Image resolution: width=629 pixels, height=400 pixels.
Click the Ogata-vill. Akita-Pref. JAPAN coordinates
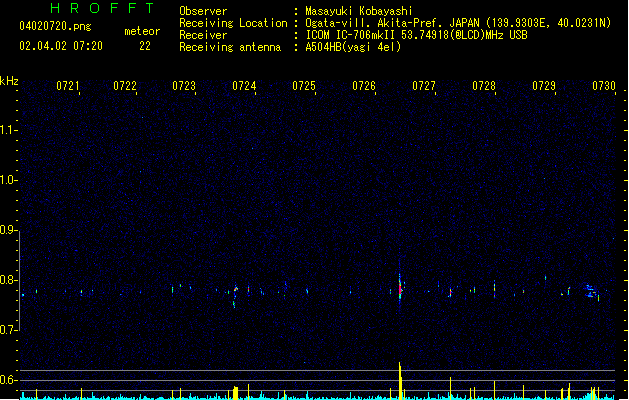point(458,23)
